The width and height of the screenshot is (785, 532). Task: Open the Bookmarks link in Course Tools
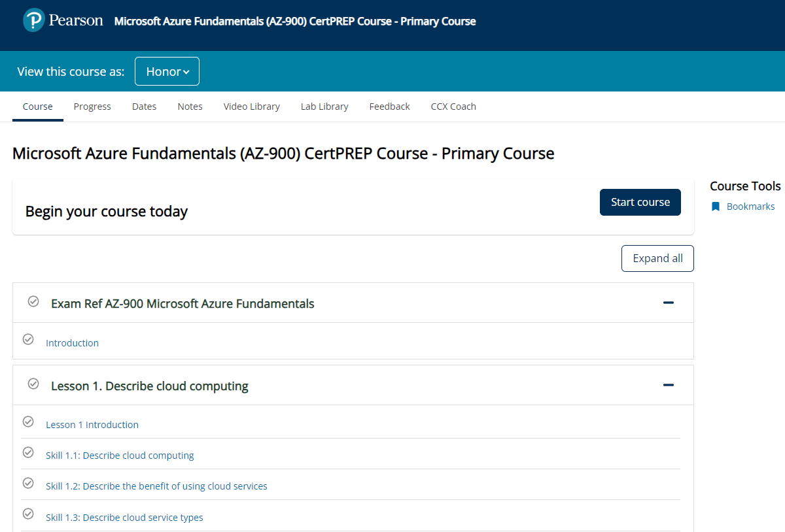pos(750,207)
